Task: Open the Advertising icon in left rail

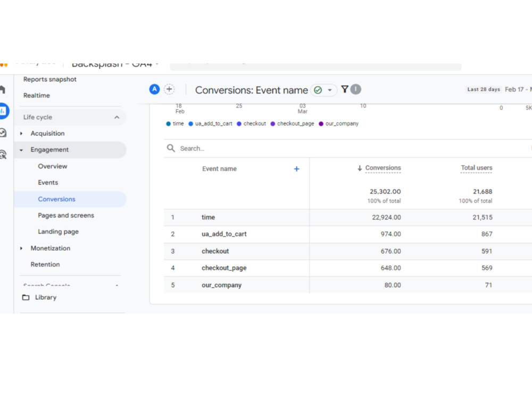Action: (x=3, y=155)
